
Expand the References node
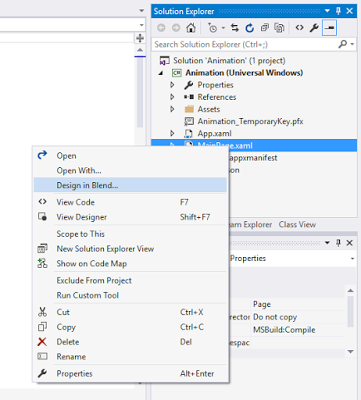point(172,97)
